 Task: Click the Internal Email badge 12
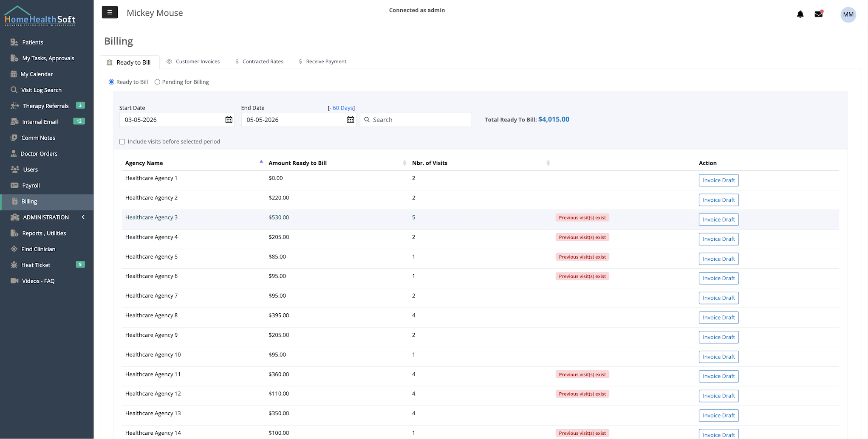pos(79,121)
